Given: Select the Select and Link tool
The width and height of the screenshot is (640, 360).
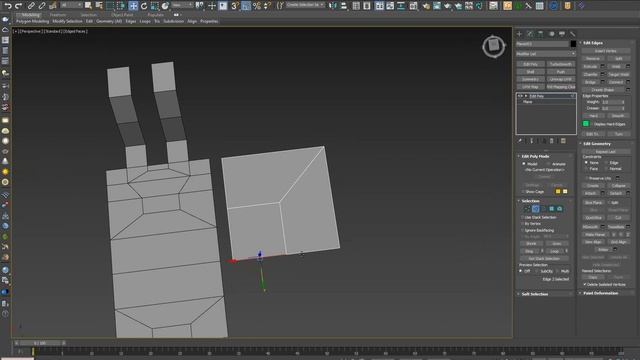Looking at the screenshot, I should click(x=31, y=6).
